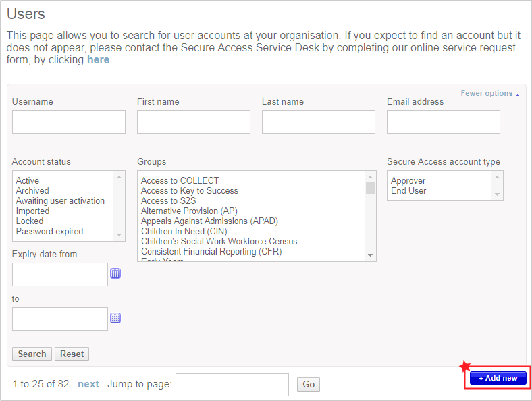Screen dimensions: 532x401
Task: Click Groups list scroll-up arrow
Action: pos(370,177)
